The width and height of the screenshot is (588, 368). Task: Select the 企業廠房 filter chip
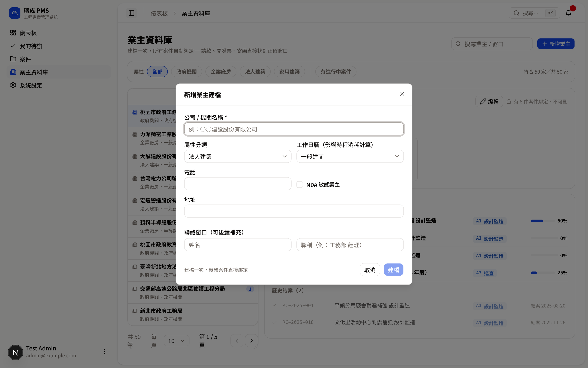221,72
